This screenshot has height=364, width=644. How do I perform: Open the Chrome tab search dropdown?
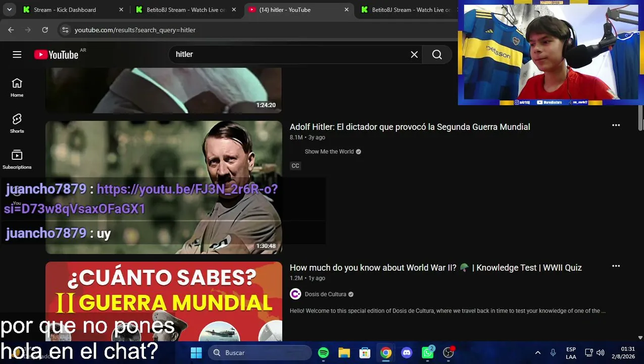point(9,10)
